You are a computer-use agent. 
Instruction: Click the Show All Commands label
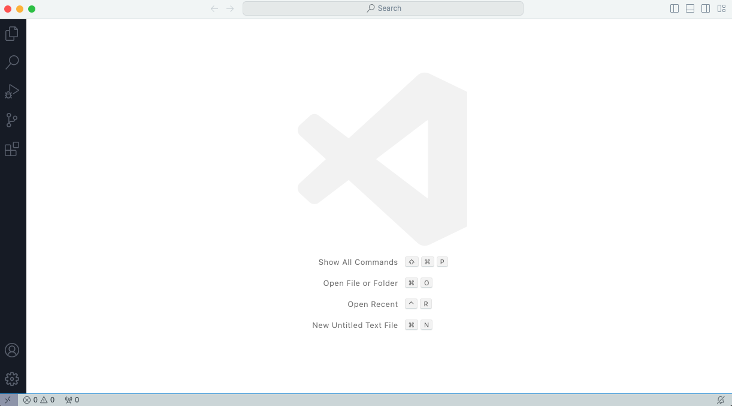pyautogui.click(x=358, y=262)
